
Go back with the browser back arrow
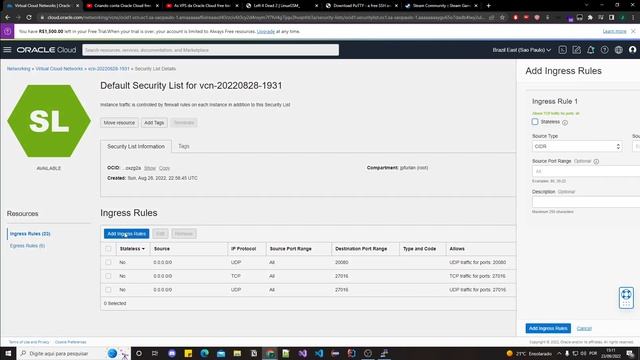click(x=7, y=18)
